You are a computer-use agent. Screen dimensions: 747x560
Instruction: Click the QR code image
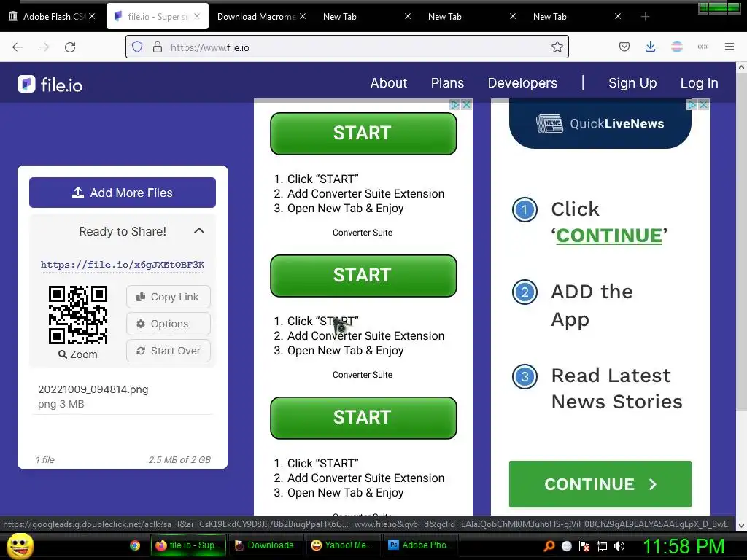78,315
